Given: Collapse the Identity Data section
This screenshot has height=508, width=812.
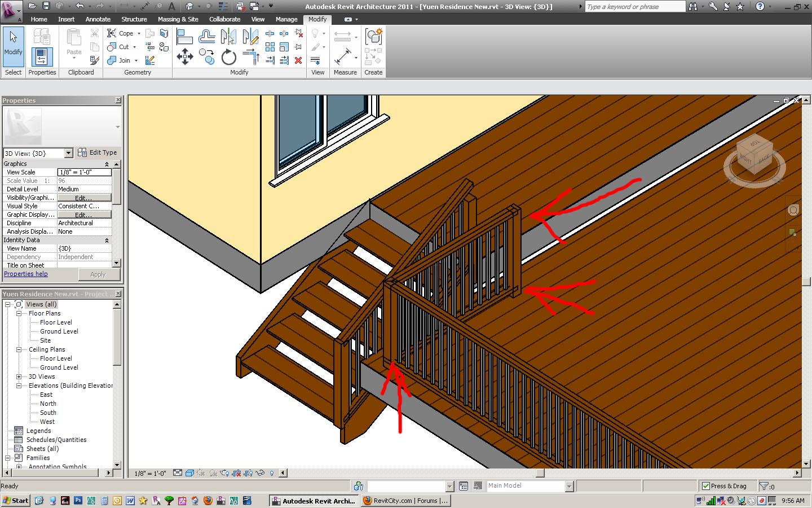Looking at the screenshot, I should click(107, 240).
